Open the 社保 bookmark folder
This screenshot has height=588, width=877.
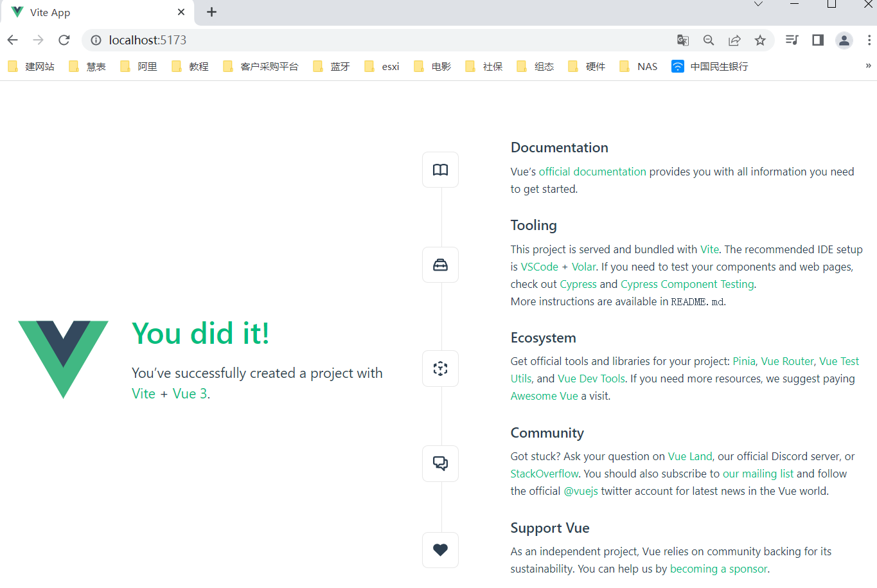point(484,66)
